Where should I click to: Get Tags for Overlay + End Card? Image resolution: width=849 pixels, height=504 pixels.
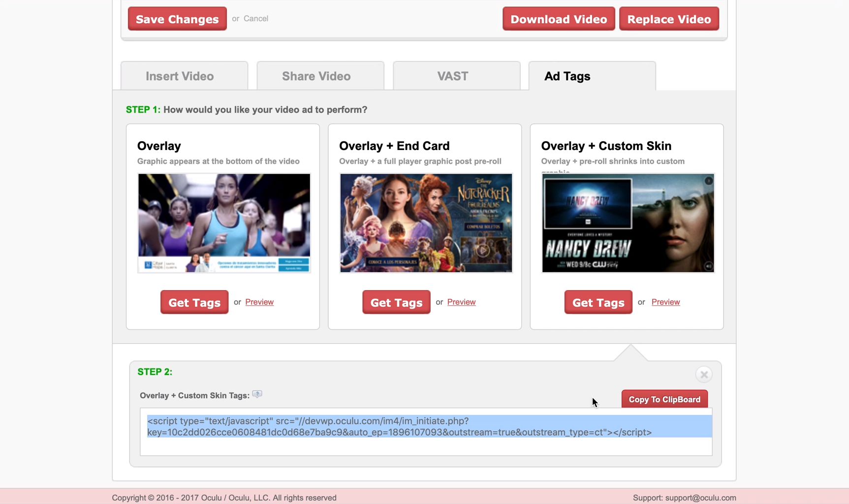click(396, 302)
